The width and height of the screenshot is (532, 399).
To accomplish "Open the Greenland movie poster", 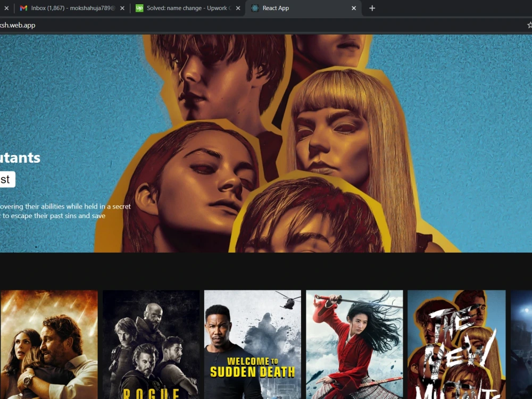I will click(49, 344).
